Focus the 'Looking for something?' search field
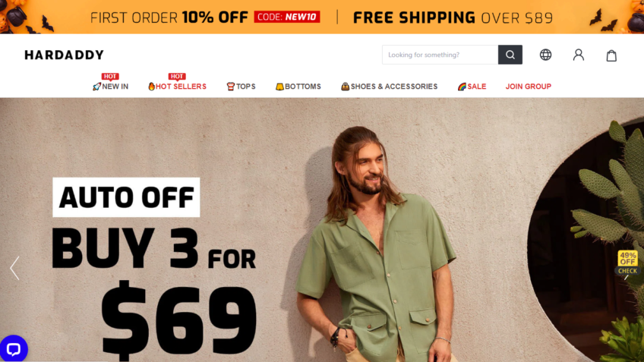The height and width of the screenshot is (362, 644). [x=440, y=55]
